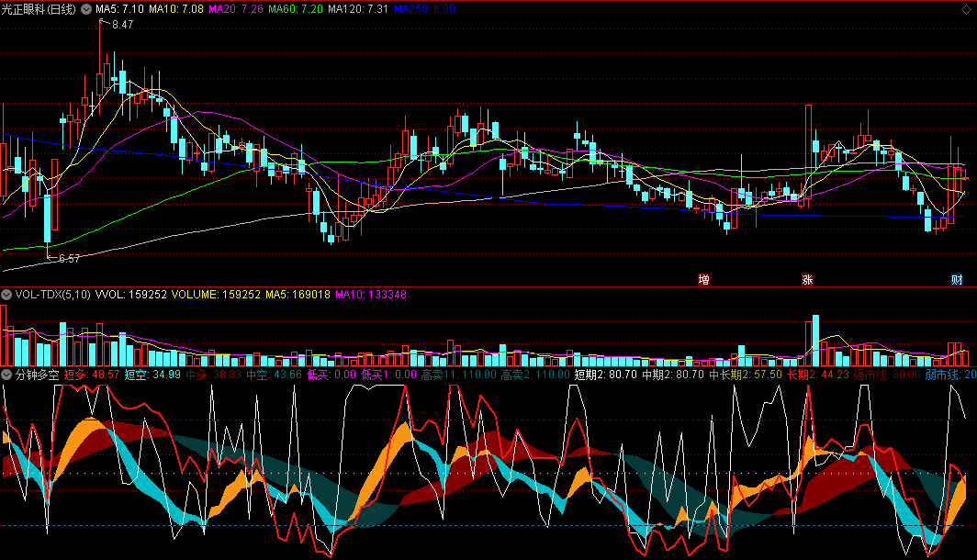Click the volume MA5: 169018 label
The height and width of the screenshot is (560, 977).
click(x=298, y=294)
